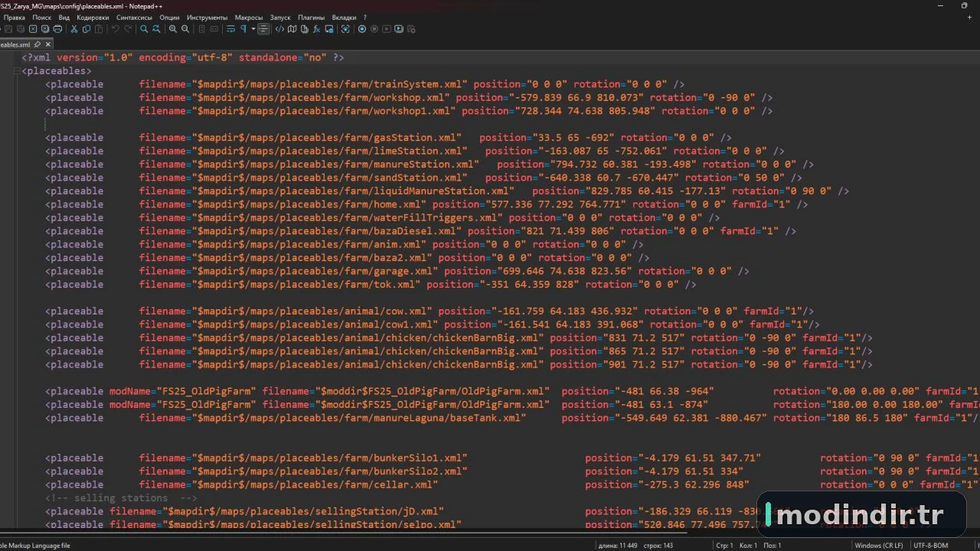Viewport: 980px width, 551px height.
Task: Open the show-symbols dropdown arrow
Action: point(253,29)
